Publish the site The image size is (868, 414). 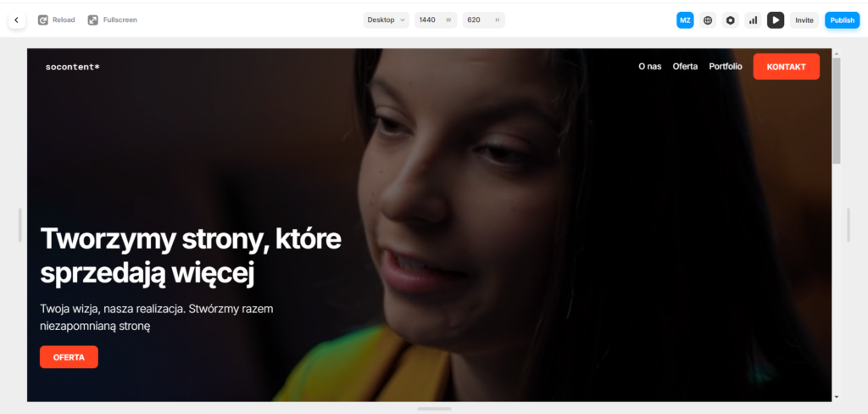[x=842, y=20]
